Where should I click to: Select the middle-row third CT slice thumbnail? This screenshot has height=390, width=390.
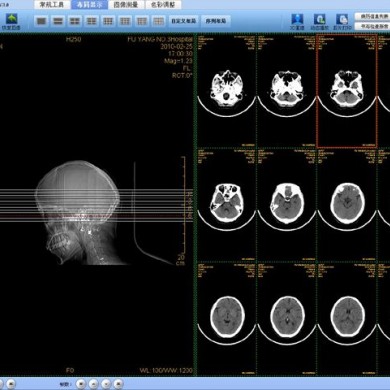347,205
